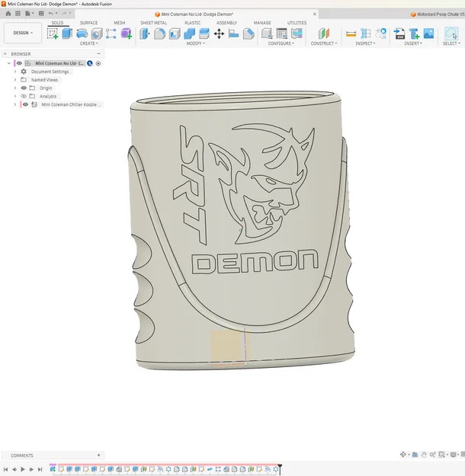The height and width of the screenshot is (476, 465).
Task: Expand the Named Views folder
Action: tap(15, 79)
